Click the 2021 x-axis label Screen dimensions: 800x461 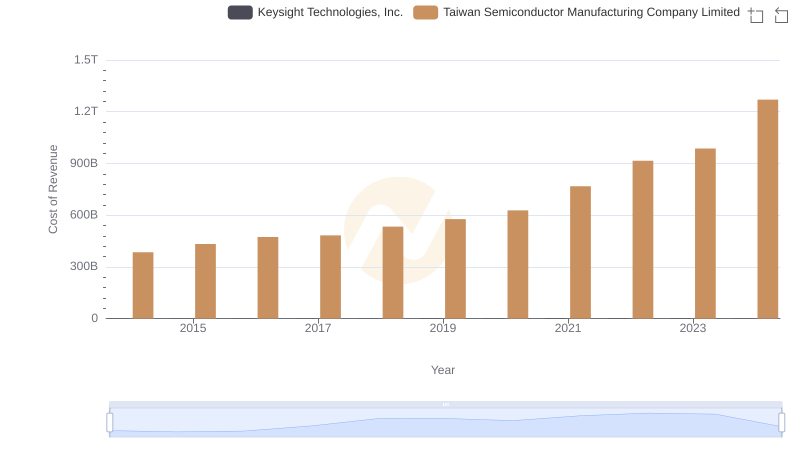(568, 328)
